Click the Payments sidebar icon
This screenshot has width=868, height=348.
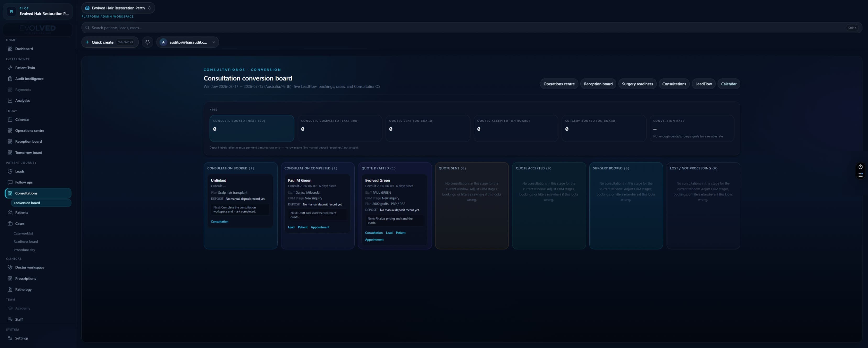tap(10, 89)
